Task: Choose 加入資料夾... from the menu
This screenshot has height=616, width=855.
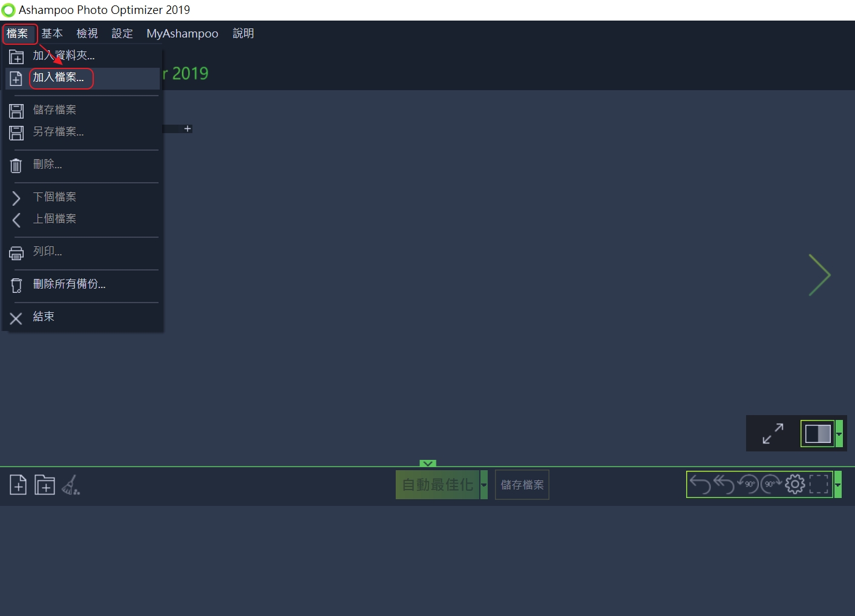Action: coord(82,56)
